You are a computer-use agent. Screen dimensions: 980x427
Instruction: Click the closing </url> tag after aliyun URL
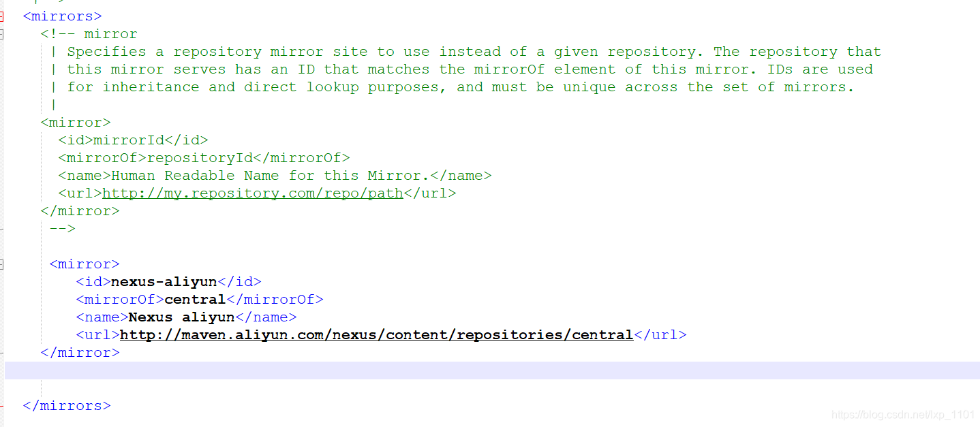click(x=660, y=334)
